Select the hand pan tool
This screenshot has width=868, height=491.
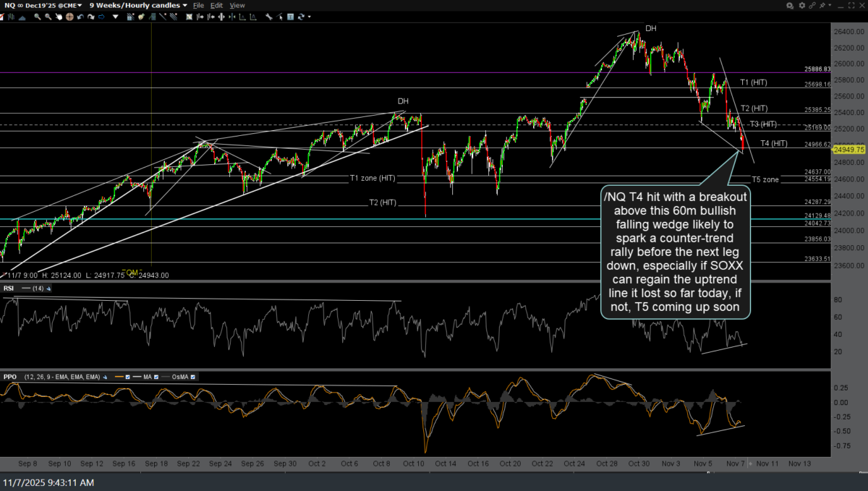[59, 17]
